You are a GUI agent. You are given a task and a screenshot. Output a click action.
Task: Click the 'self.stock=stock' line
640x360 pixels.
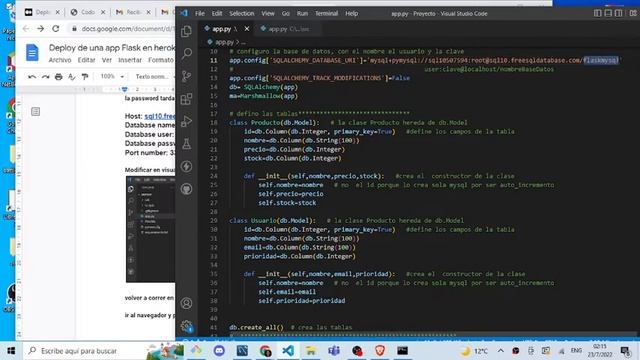287,203
